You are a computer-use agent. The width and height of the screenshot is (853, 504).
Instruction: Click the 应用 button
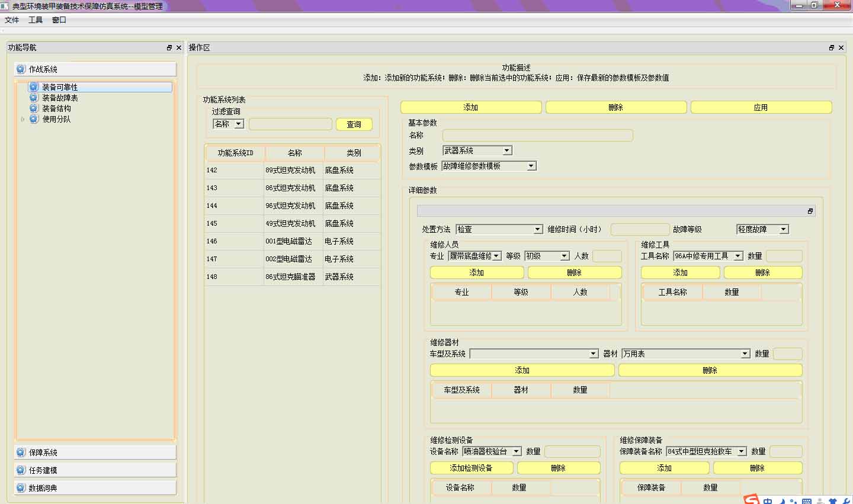point(761,107)
